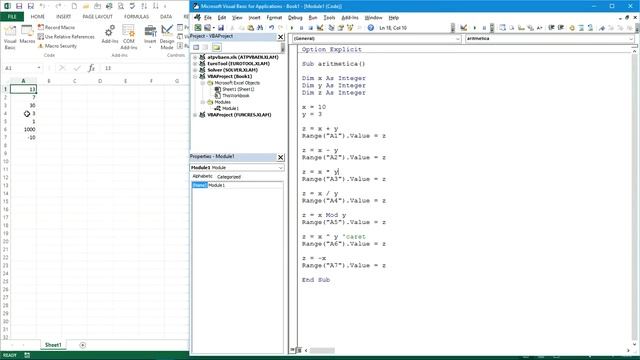Expand EuroTool project node
Image resolution: width=640 pixels, height=360 pixels.
click(x=195, y=64)
